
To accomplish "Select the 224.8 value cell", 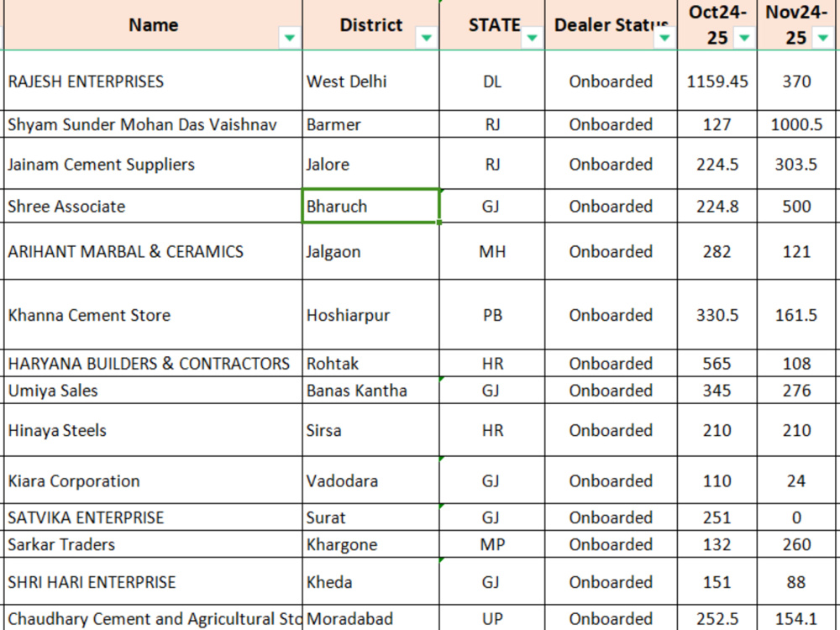I will point(717,206).
